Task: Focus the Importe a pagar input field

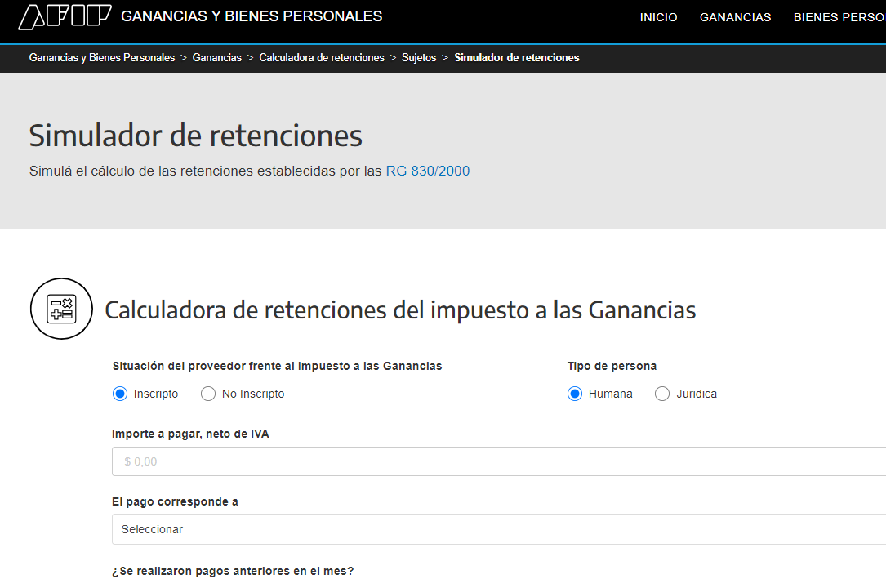Action: (499, 461)
